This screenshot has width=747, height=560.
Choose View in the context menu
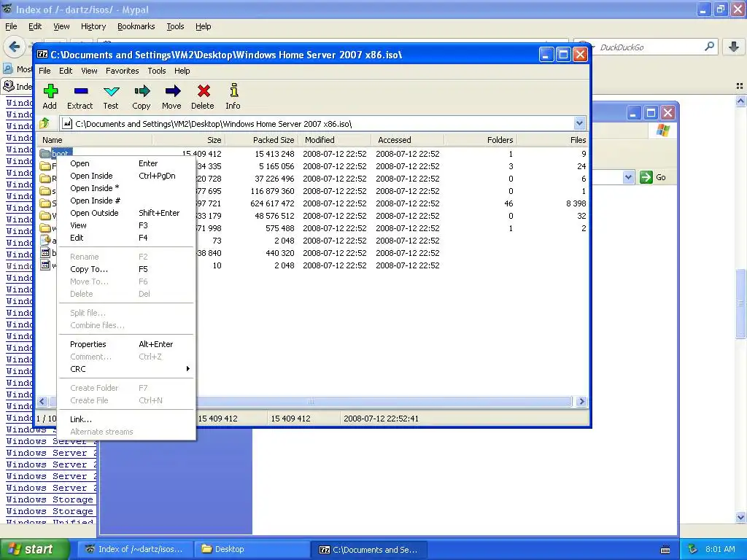tap(126, 225)
